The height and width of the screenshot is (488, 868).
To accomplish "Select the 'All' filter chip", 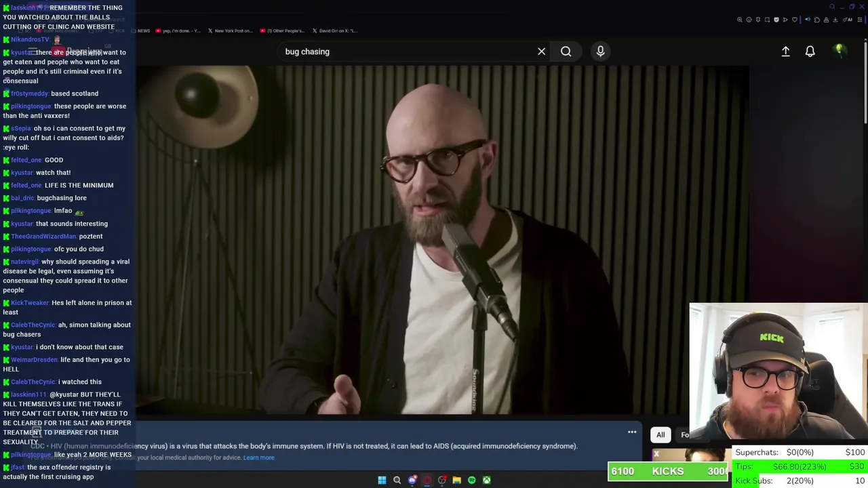I will pyautogui.click(x=660, y=434).
